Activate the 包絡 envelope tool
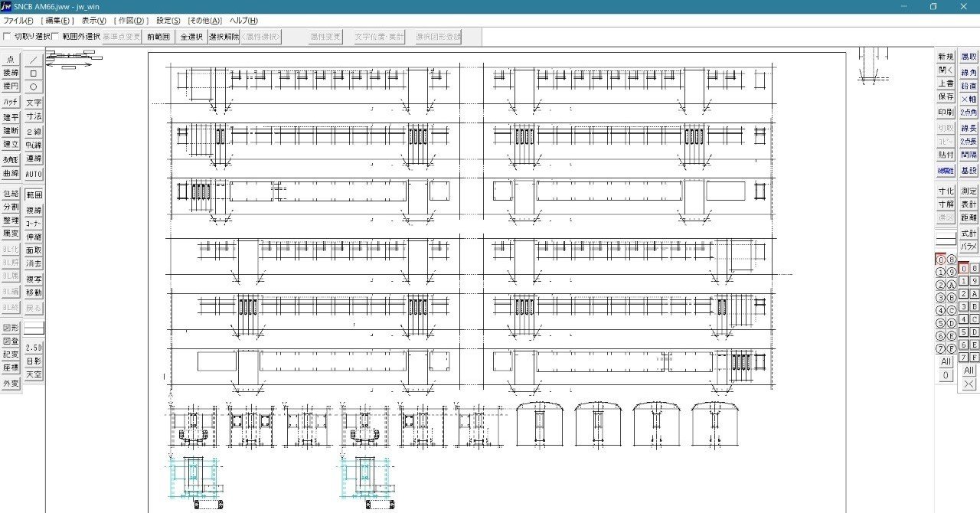This screenshot has width=980, height=513. click(x=11, y=194)
